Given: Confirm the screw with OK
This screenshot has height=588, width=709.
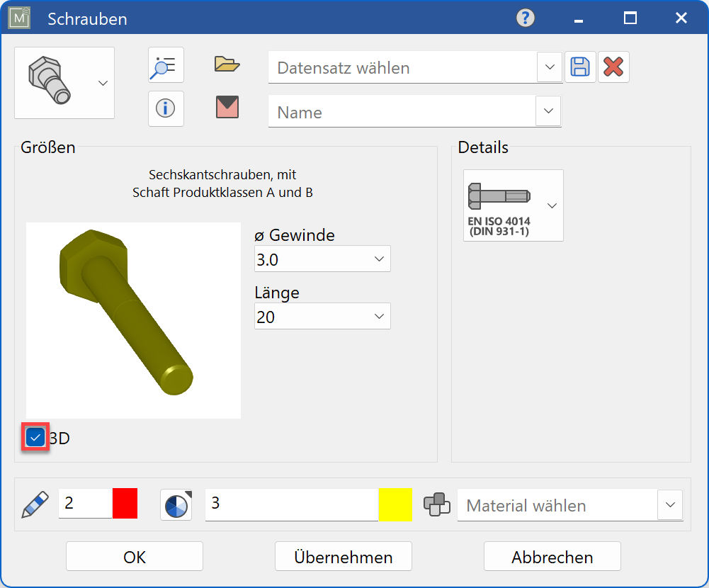Looking at the screenshot, I should coord(133,555).
